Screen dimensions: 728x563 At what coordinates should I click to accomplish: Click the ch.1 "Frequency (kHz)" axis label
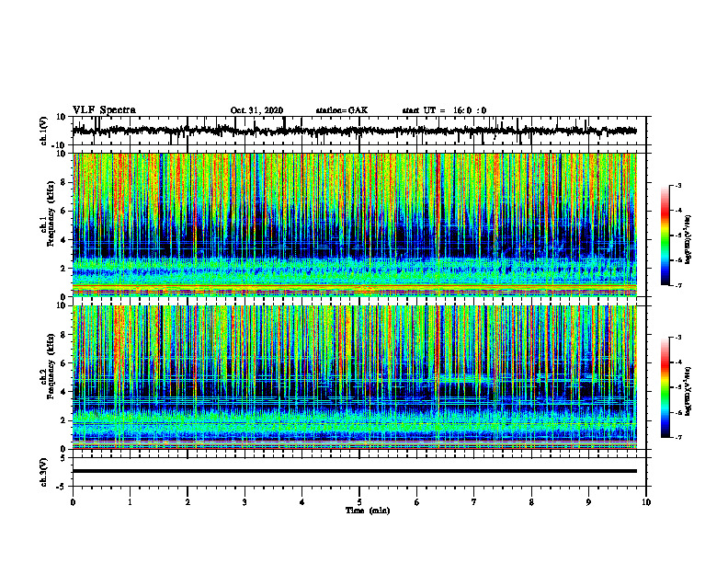[51, 213]
